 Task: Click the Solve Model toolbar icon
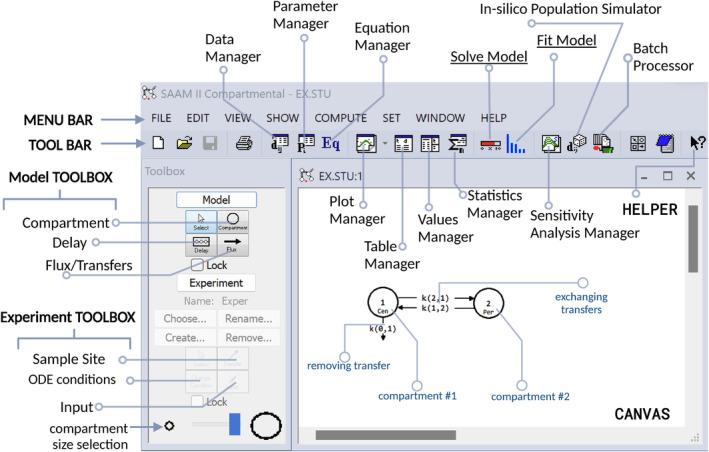point(490,144)
